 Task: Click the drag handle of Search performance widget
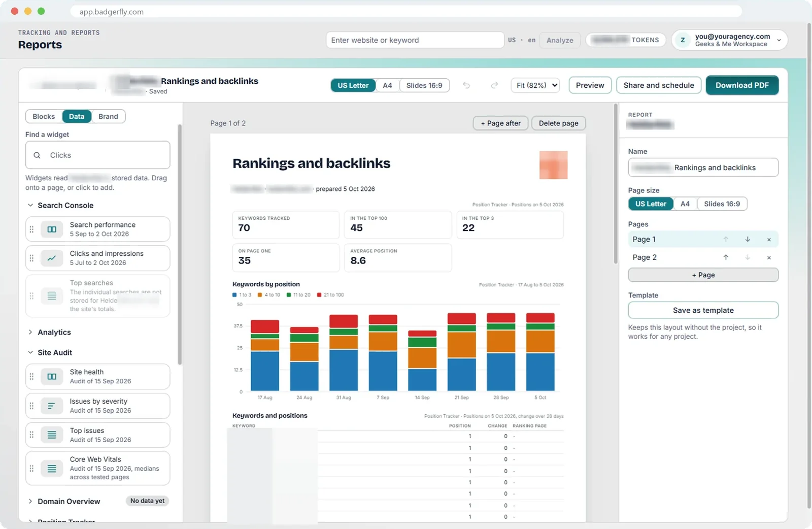tap(31, 229)
